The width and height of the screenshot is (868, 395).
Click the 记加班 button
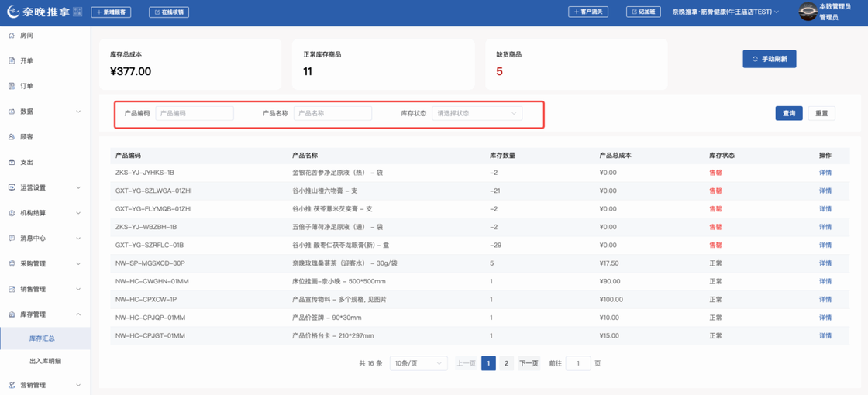[643, 12]
